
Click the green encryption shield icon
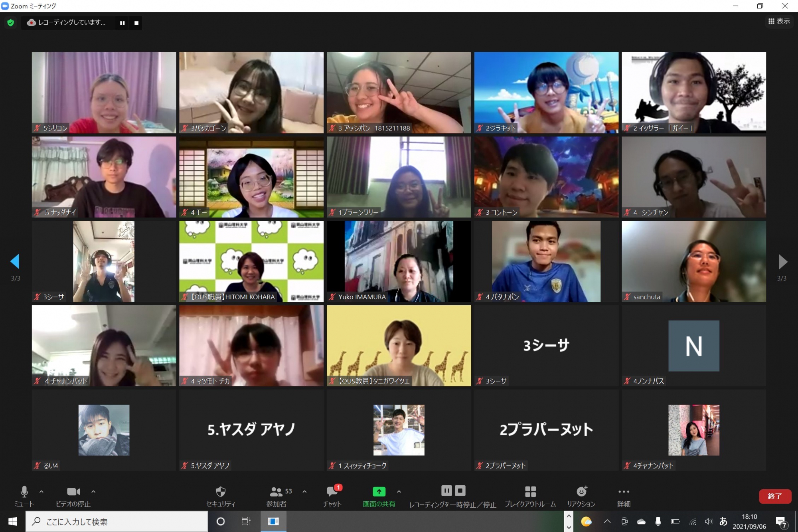[11, 23]
